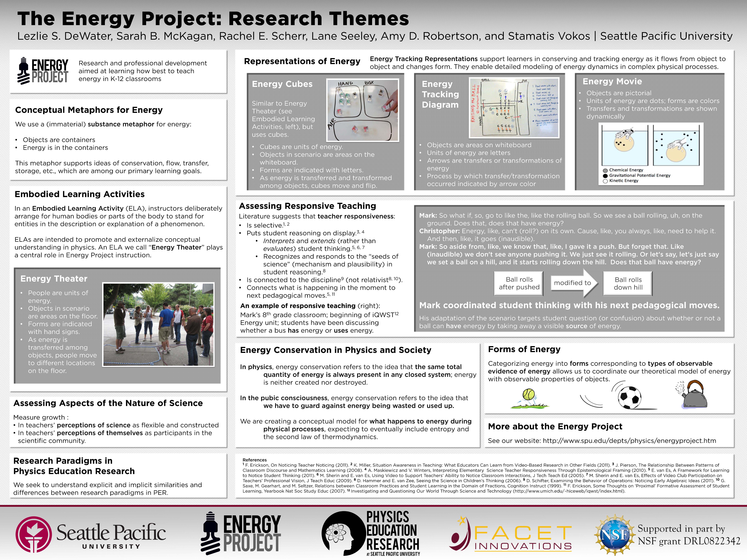Click 'Puts student reasoning on display.' bullet
The image size is (747, 560).
pyautogui.click(x=305, y=233)
